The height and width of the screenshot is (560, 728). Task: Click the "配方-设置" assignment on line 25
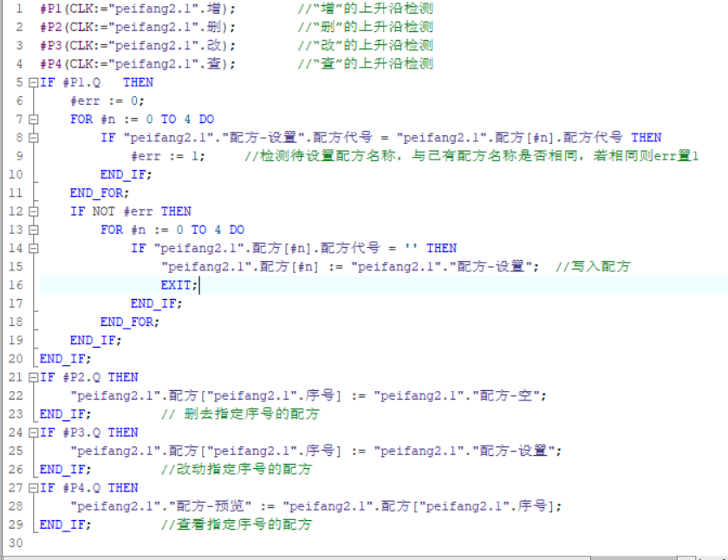pos(315,452)
